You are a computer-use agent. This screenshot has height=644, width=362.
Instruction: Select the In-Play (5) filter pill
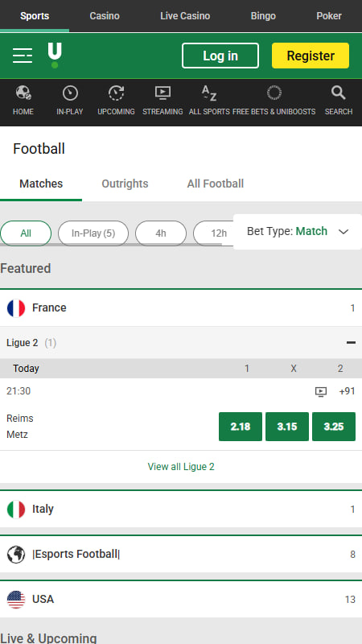93,233
